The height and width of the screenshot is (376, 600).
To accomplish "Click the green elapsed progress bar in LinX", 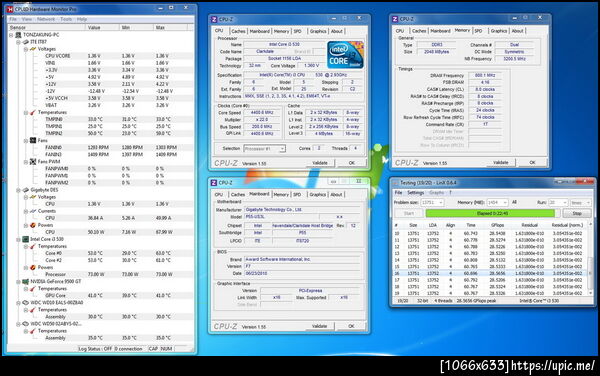I will [x=491, y=213].
